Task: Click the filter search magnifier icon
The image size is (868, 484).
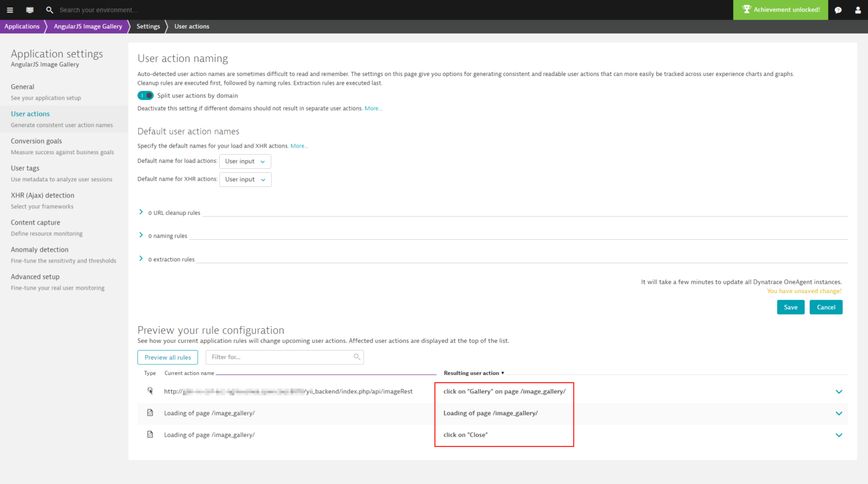Action: (357, 357)
